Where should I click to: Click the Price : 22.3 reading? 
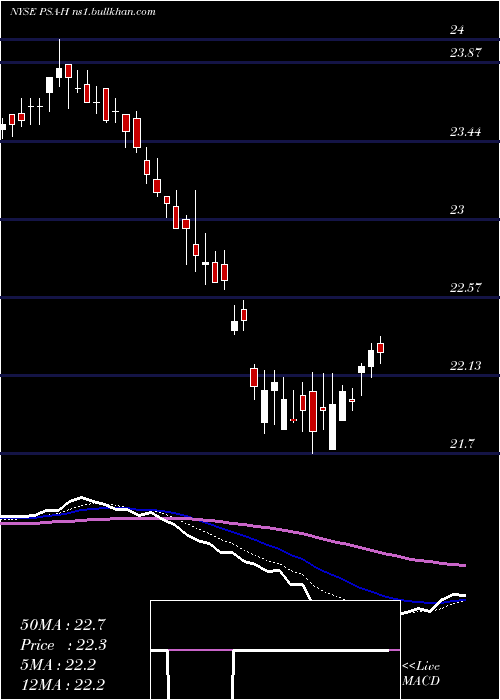[x=63, y=645]
